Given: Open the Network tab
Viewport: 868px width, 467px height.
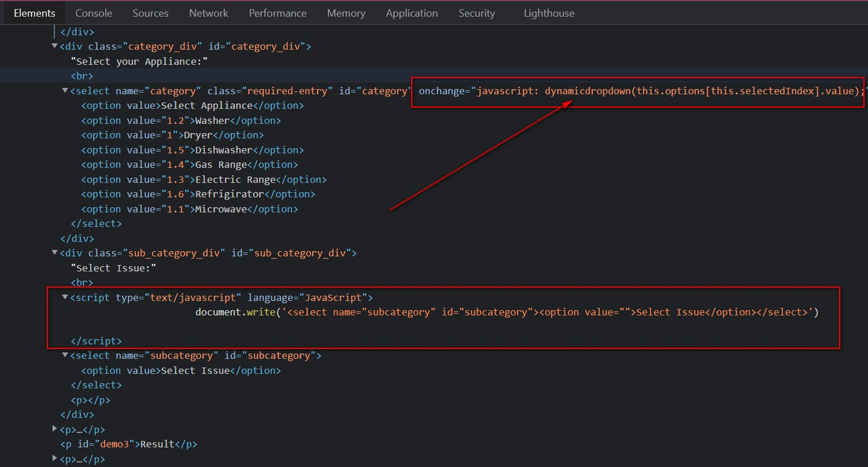Looking at the screenshot, I should click(x=209, y=13).
